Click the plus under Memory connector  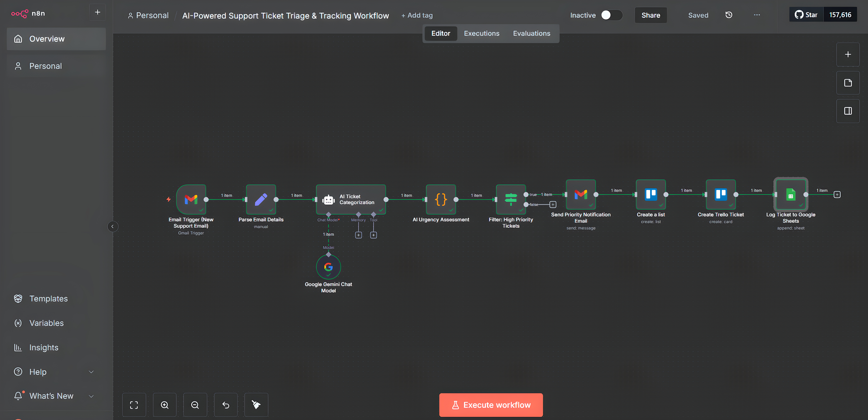[359, 235]
